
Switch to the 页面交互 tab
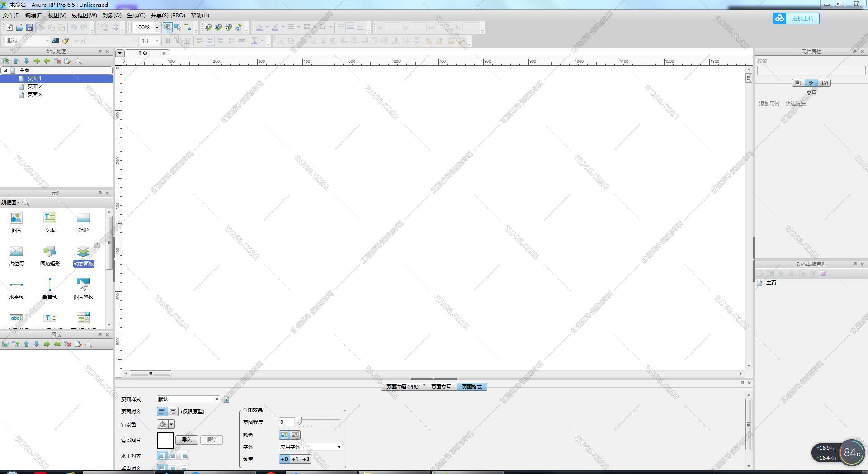point(441,387)
